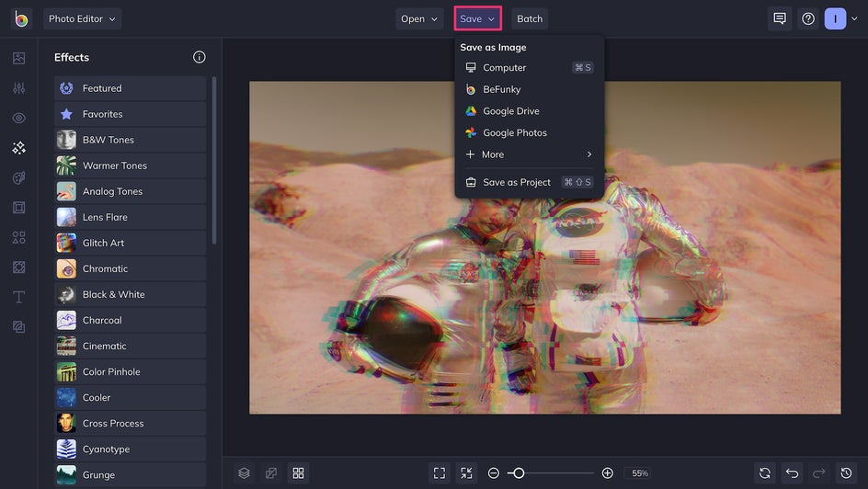Choose Save as Project

pos(530,182)
